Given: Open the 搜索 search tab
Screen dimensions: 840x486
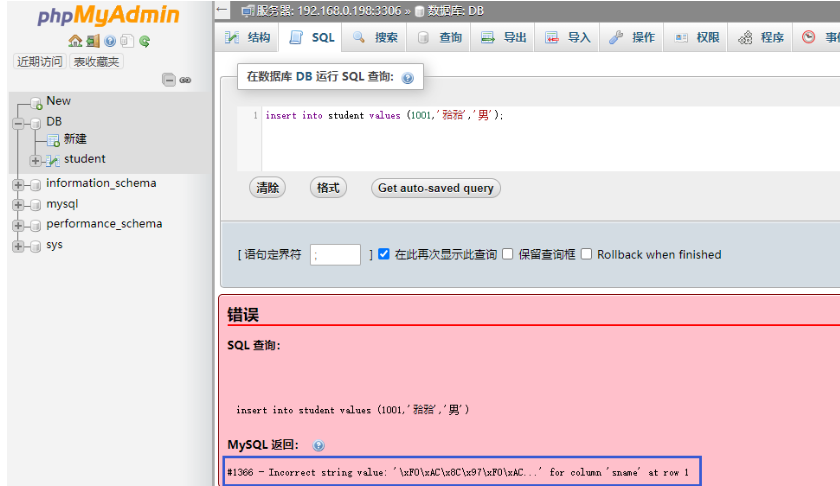Looking at the screenshot, I should click(x=375, y=38).
